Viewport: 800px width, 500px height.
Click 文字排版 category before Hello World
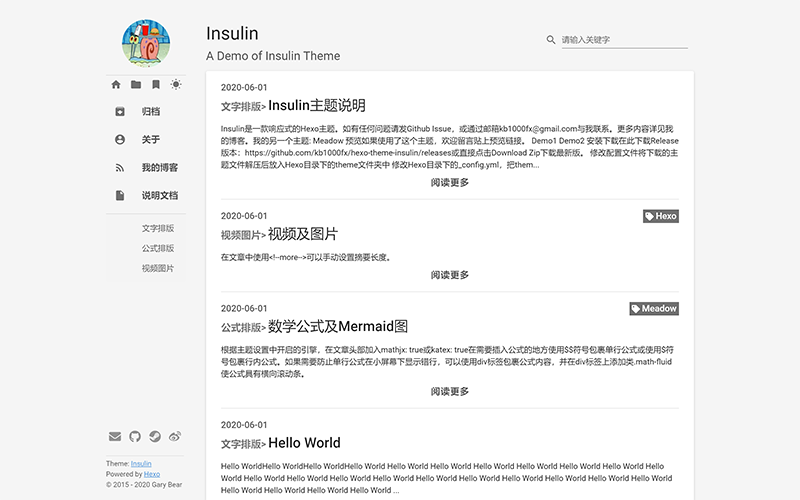pos(241,444)
